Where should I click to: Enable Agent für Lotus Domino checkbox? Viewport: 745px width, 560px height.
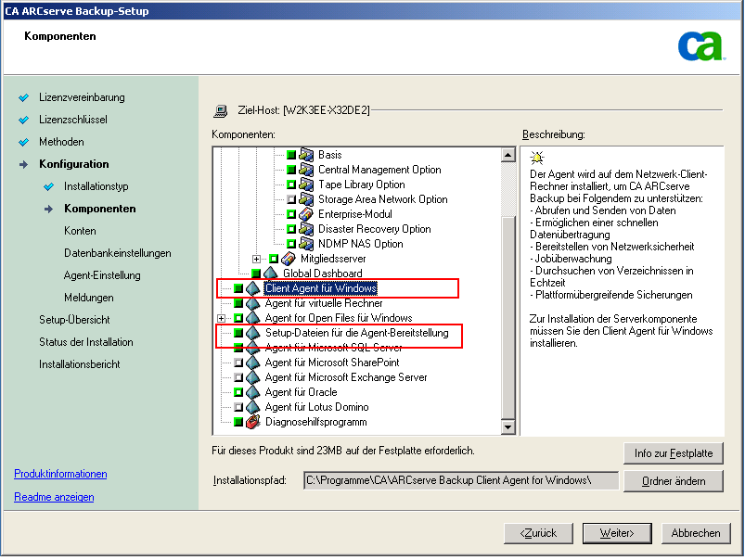click(238, 407)
